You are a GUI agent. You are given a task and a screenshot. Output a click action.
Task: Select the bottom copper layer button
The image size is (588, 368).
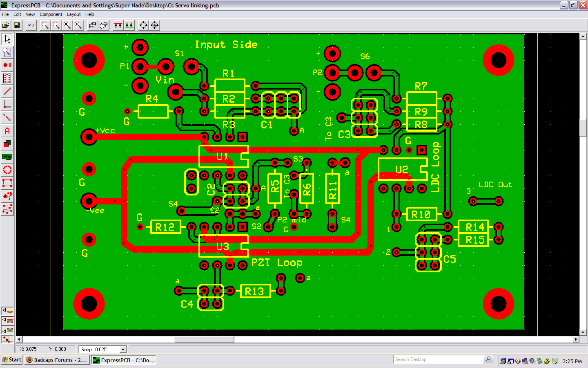(129, 25)
